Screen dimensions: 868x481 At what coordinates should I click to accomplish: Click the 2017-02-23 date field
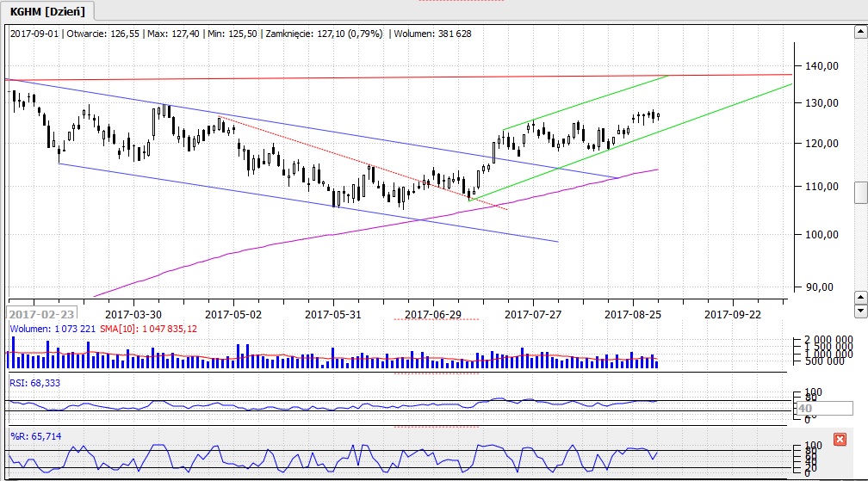coord(40,314)
